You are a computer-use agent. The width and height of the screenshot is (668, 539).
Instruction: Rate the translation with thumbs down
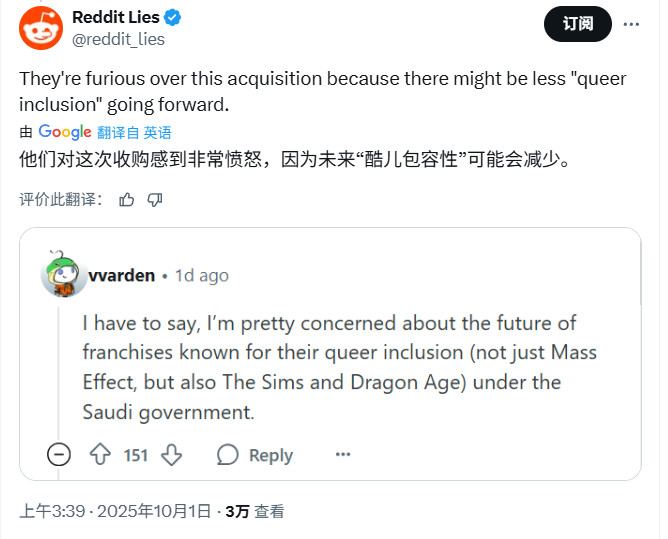click(x=155, y=199)
